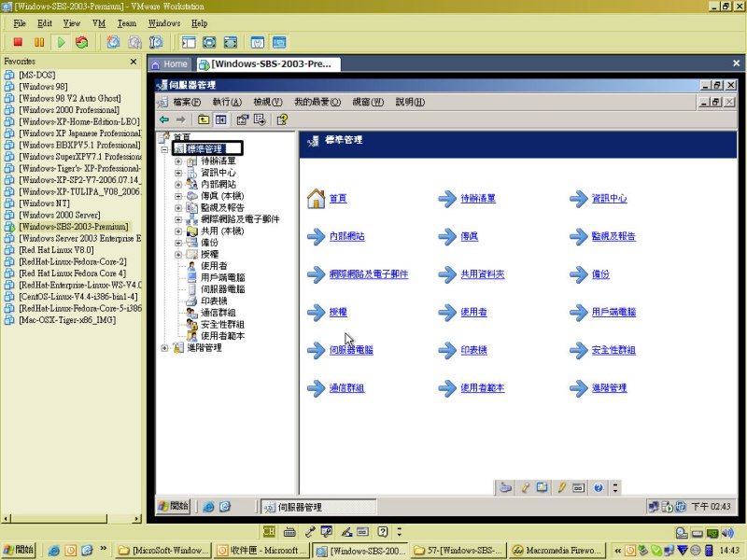Click the green Power On play icon
The image size is (747, 560).
click(61, 42)
